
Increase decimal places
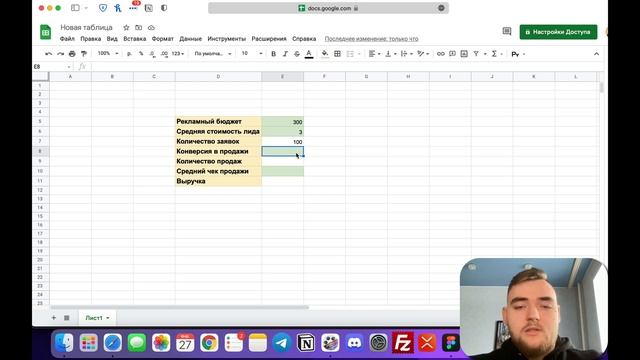click(164, 53)
